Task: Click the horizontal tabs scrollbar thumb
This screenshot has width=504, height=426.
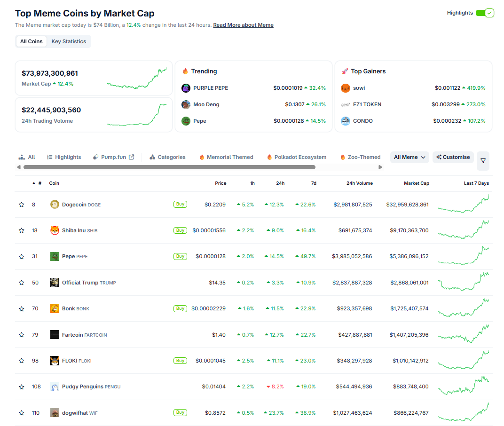Action: point(169,167)
